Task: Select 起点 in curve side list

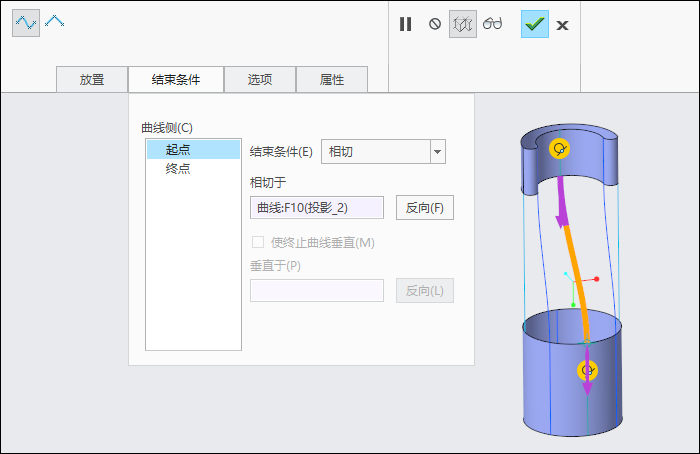Action: click(x=193, y=150)
